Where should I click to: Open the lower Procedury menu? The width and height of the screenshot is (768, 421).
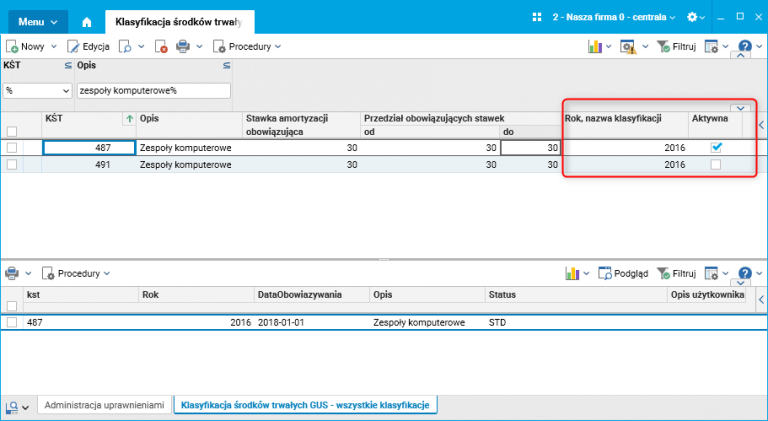(x=76, y=273)
